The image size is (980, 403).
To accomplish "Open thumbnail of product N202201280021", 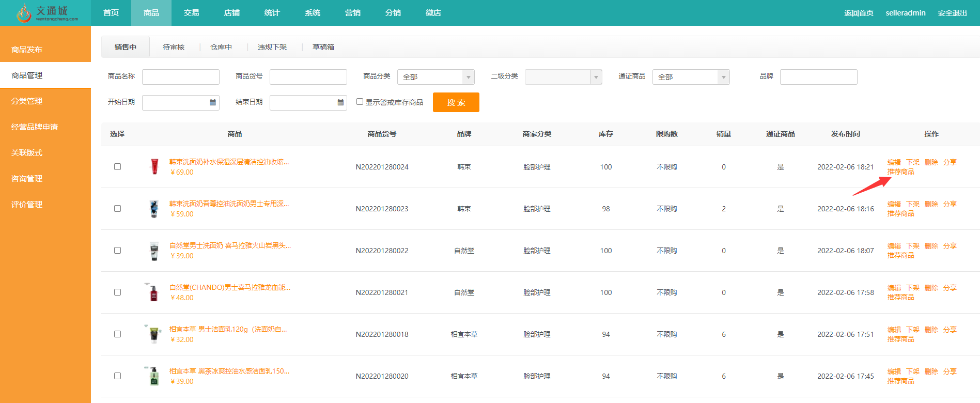I will [153, 292].
